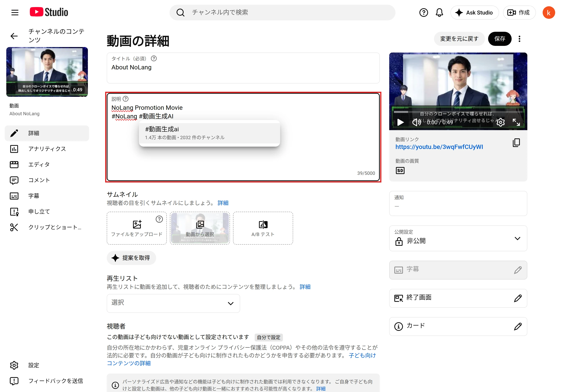Open the エディタ editor menu item
The image size is (565, 392).
pos(47,165)
